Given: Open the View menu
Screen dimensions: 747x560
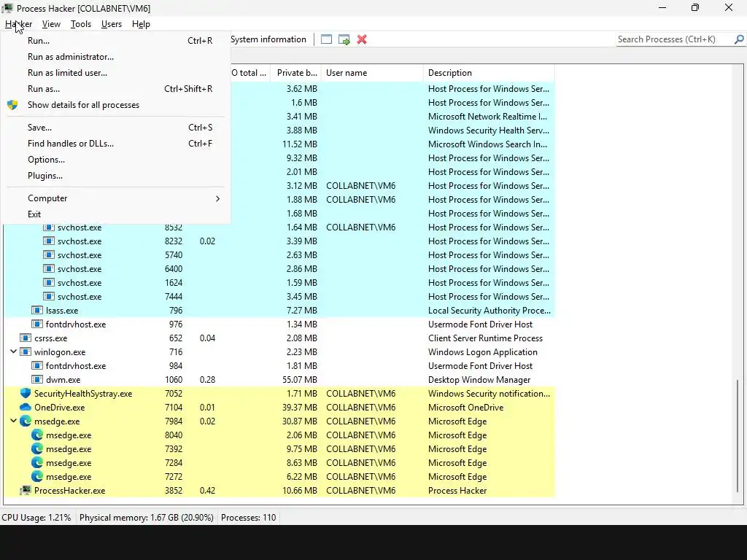Looking at the screenshot, I should pos(51,24).
